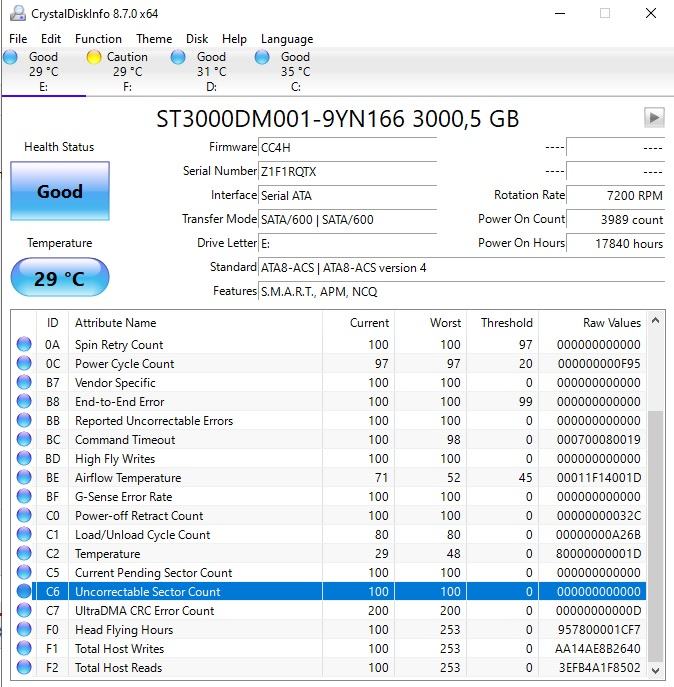This screenshot has width=674, height=687.
Task: Select the blue status orb for drive D:
Action: (x=178, y=57)
